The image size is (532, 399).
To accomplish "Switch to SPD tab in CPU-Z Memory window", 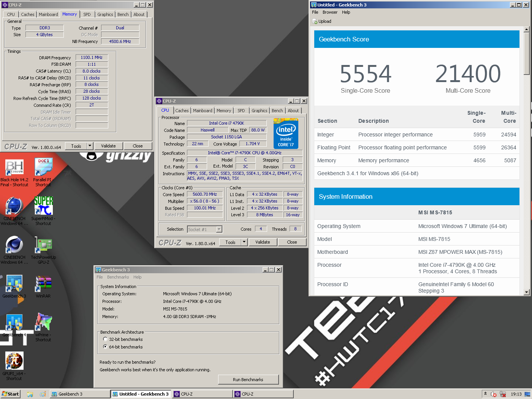I will pyautogui.click(x=87, y=14).
